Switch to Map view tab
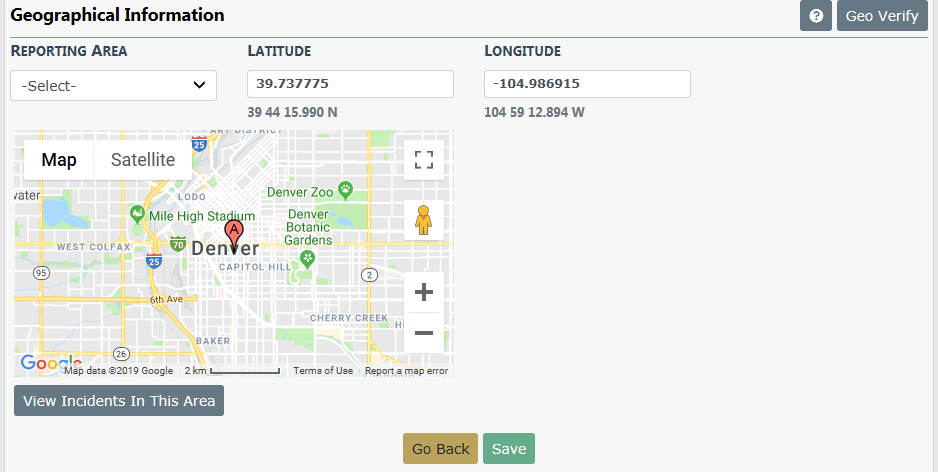Screen dimensions: 938x472 click(x=59, y=160)
